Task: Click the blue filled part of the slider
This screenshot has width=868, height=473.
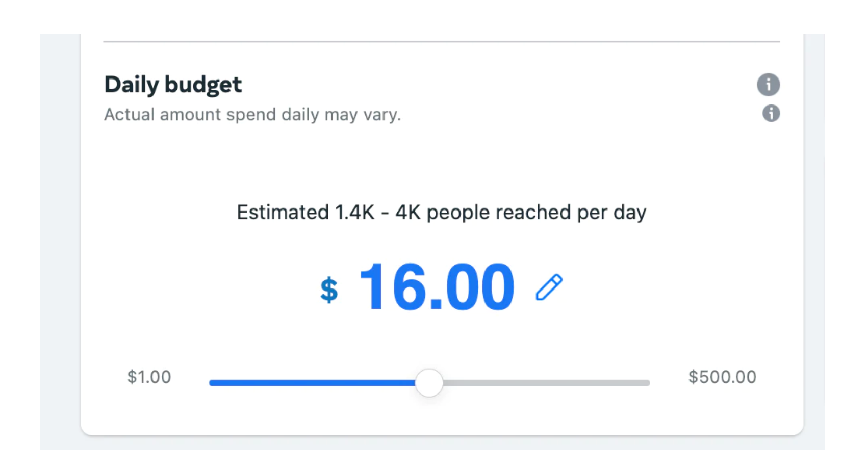Action: point(311,383)
